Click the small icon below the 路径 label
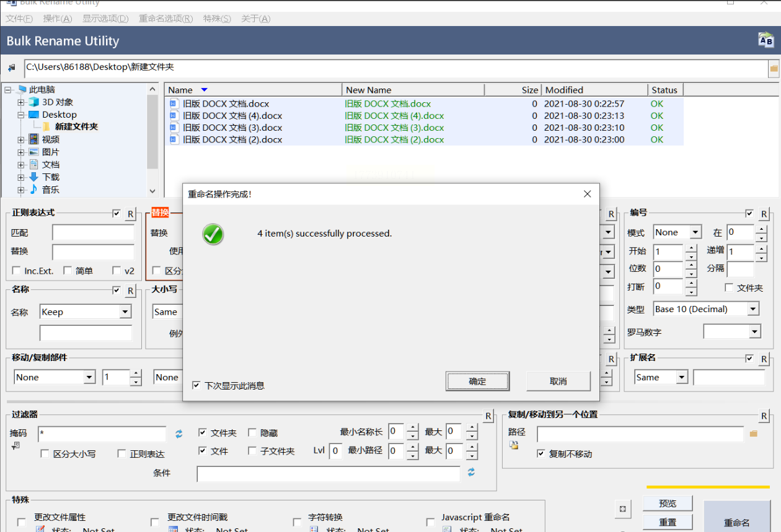Image resolution: width=781 pixels, height=532 pixels. coord(514,445)
